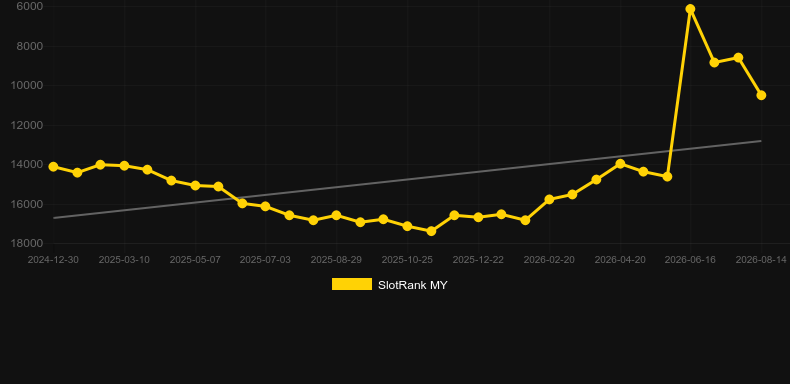
Task: Click the x-axis label 2024-12-30
Action: coord(53,260)
